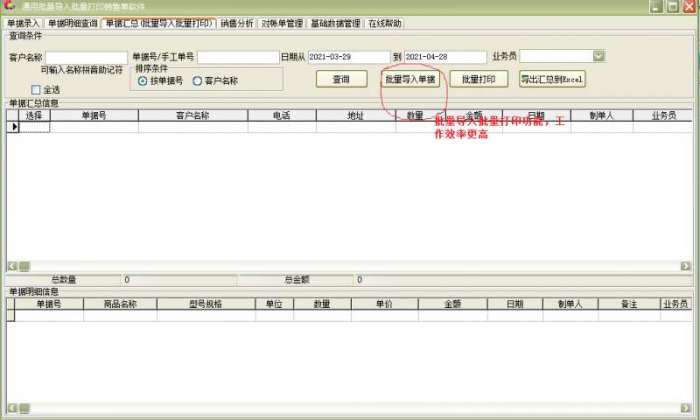This screenshot has width=700, height=420.
Task: Click 单据号 header in summary table
Action: [x=94, y=115]
